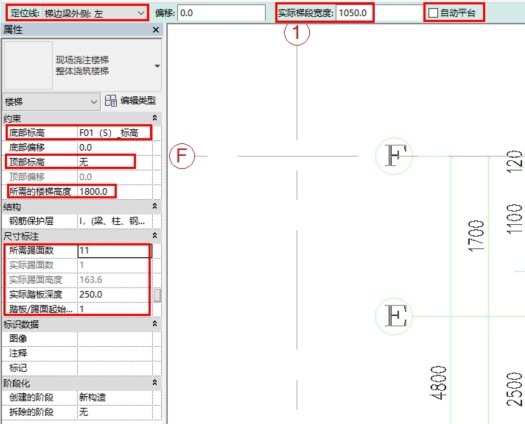The height and width of the screenshot is (424, 525).
Task: Click the stair type preview thumbnail
Action: 28,65
